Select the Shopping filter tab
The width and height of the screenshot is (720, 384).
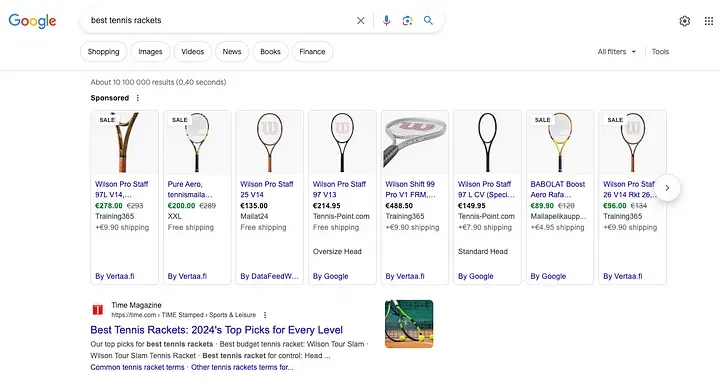click(103, 51)
